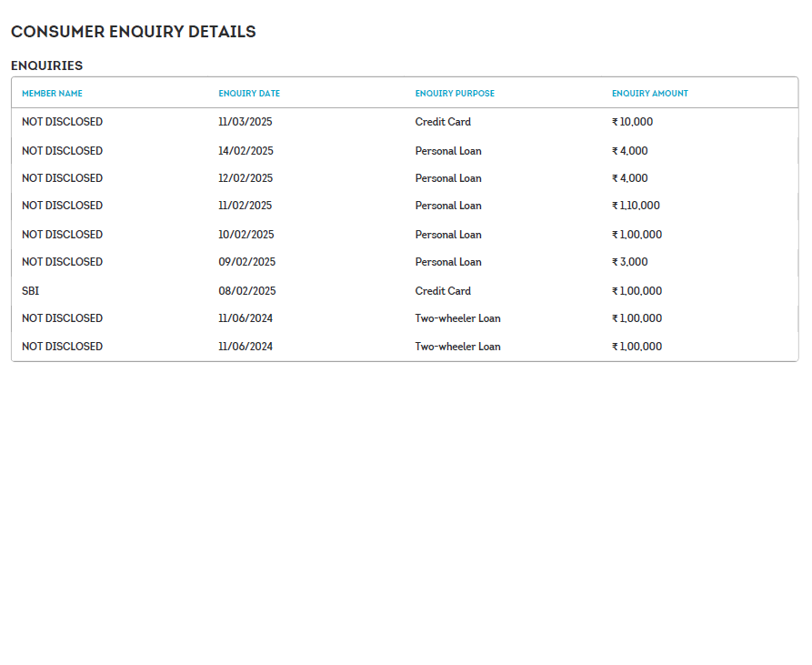The image size is (812, 665).
Task: Select the 14/02/2025 enquiry date
Action: tap(246, 151)
